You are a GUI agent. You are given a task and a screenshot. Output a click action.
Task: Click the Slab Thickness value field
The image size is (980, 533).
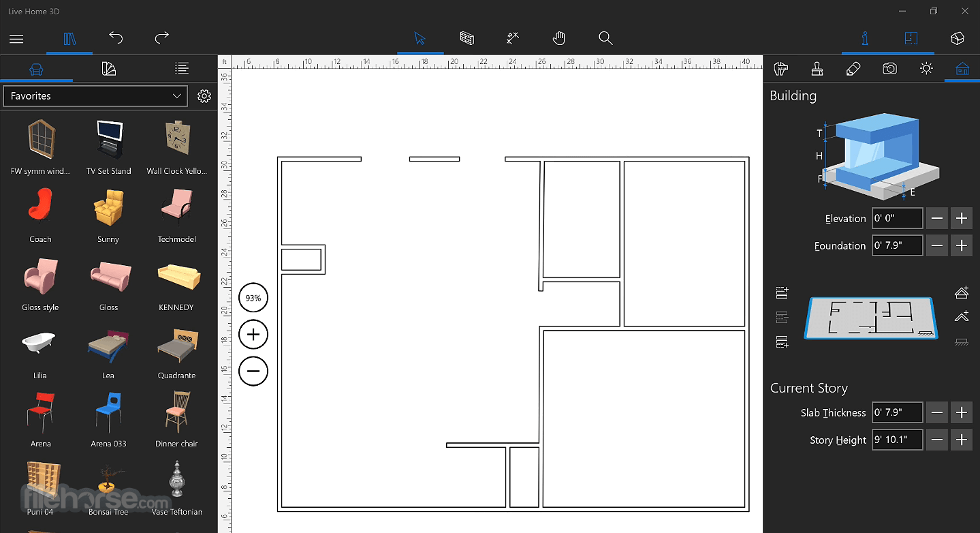tap(898, 413)
